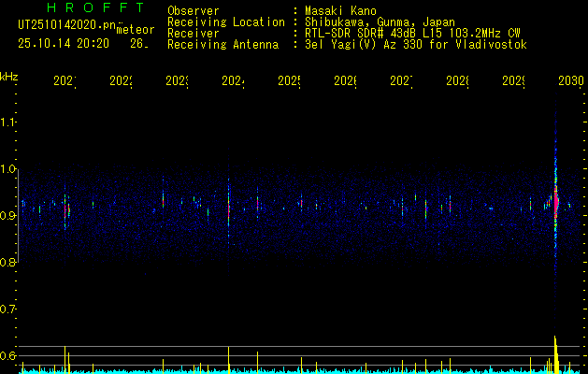Click the 1.1 frequency axis label
588x374 pixels.
point(7,122)
